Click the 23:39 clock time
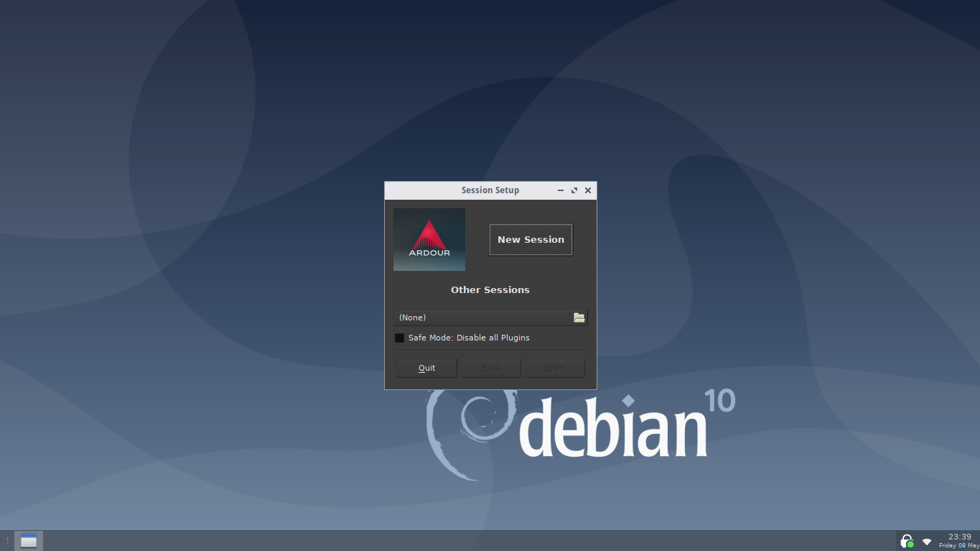Screen dimensions: 980x551 [x=959, y=537]
